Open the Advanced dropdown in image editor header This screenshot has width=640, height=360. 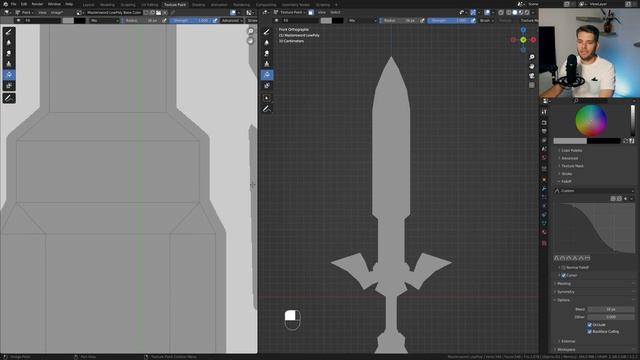click(232, 20)
